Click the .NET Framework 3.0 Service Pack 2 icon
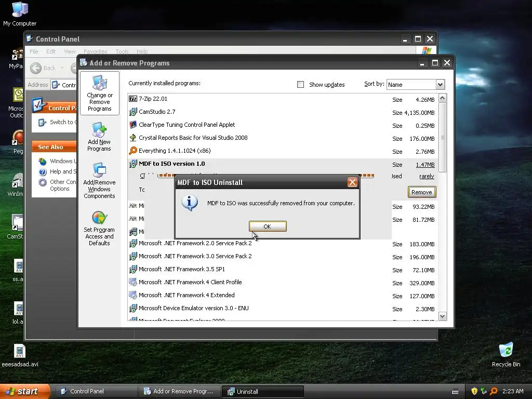Screen dimensions: 532x399 (133, 257)
